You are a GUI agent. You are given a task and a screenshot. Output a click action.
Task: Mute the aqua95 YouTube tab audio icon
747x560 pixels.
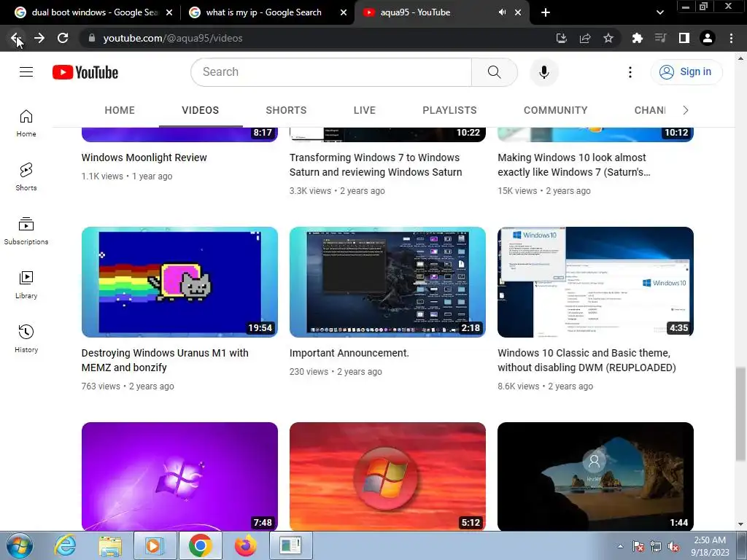tap(502, 12)
